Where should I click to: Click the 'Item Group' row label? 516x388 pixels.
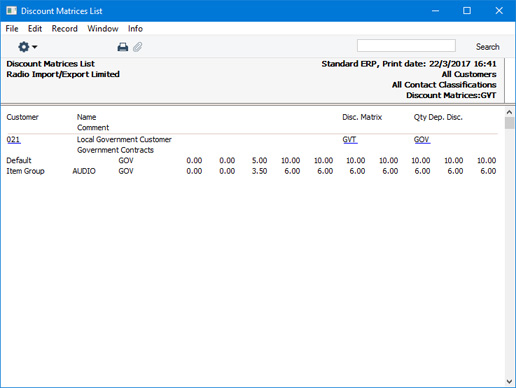(x=25, y=171)
